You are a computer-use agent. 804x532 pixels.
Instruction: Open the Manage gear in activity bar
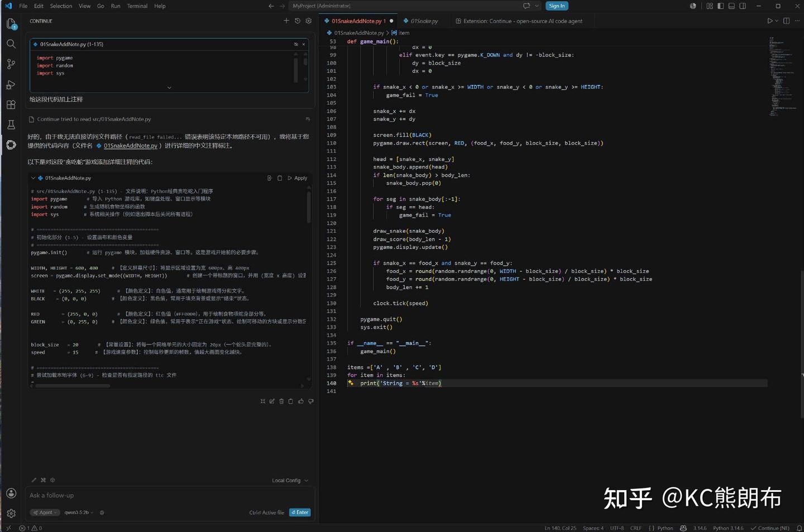pyautogui.click(x=11, y=513)
